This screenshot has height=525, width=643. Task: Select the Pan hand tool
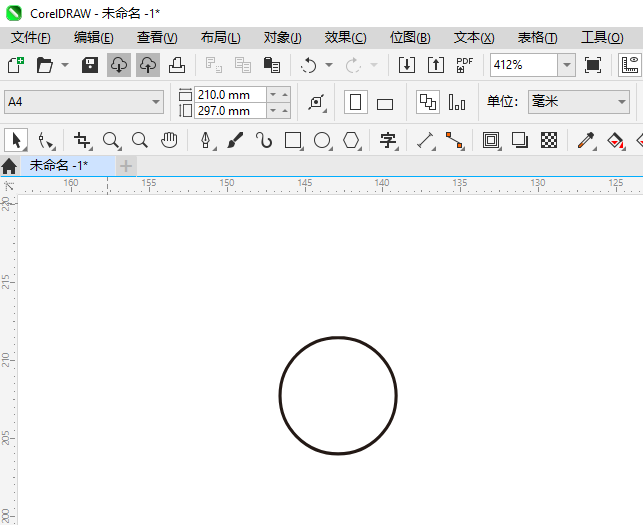point(169,140)
